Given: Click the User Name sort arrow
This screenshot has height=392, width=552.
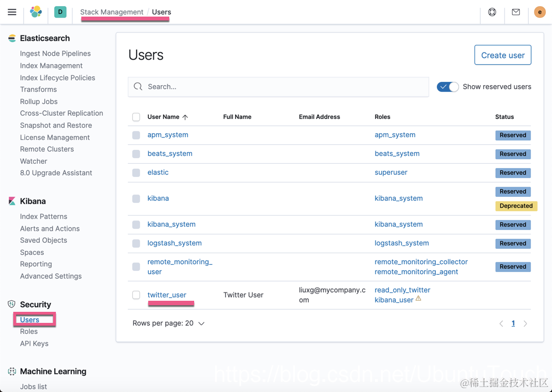Looking at the screenshot, I should pyautogui.click(x=185, y=117).
